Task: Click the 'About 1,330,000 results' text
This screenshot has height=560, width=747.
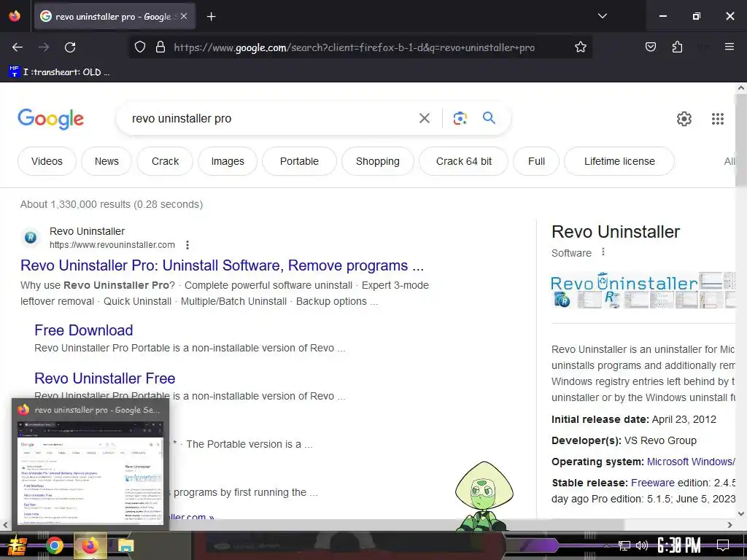Action: click(112, 204)
